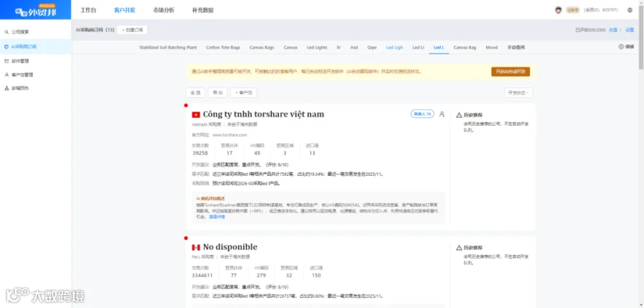The width and height of the screenshot is (644, 308).
Task: Select the Asd subscription tab
Action: click(354, 48)
